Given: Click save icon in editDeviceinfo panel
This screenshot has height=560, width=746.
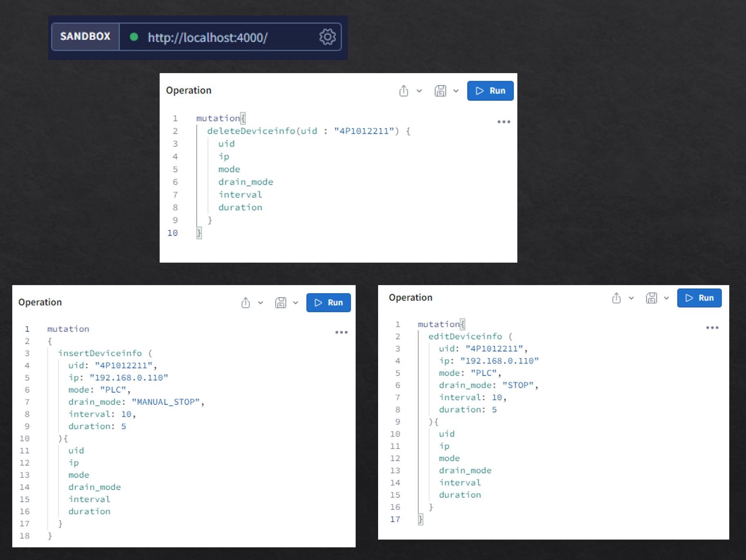Looking at the screenshot, I should click(652, 298).
